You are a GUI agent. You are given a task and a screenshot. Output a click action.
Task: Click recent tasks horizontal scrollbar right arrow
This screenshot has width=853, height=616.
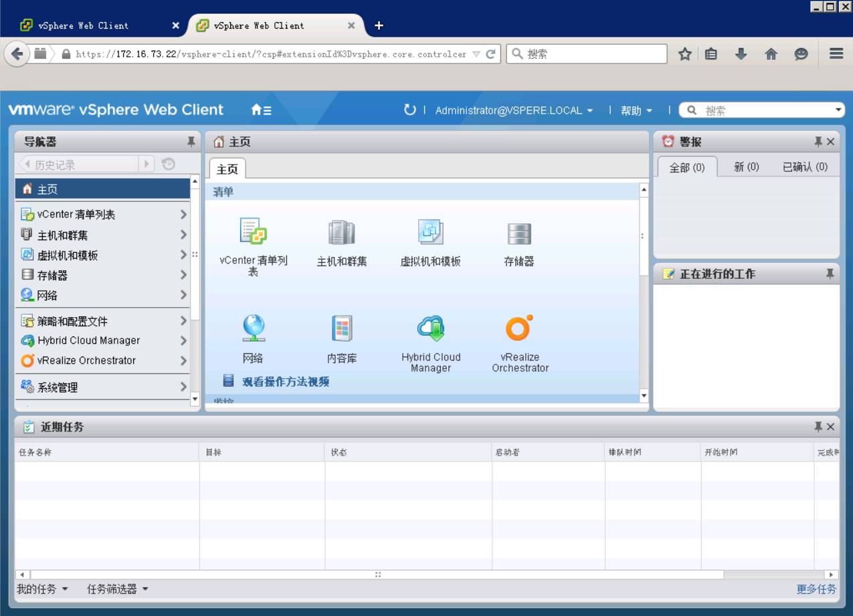[x=832, y=575]
